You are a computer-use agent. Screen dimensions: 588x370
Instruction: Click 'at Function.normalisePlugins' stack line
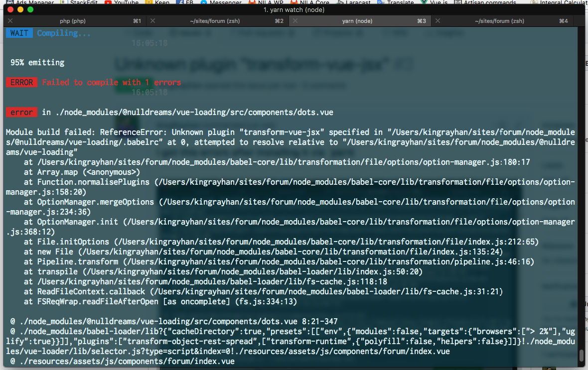(x=290, y=187)
